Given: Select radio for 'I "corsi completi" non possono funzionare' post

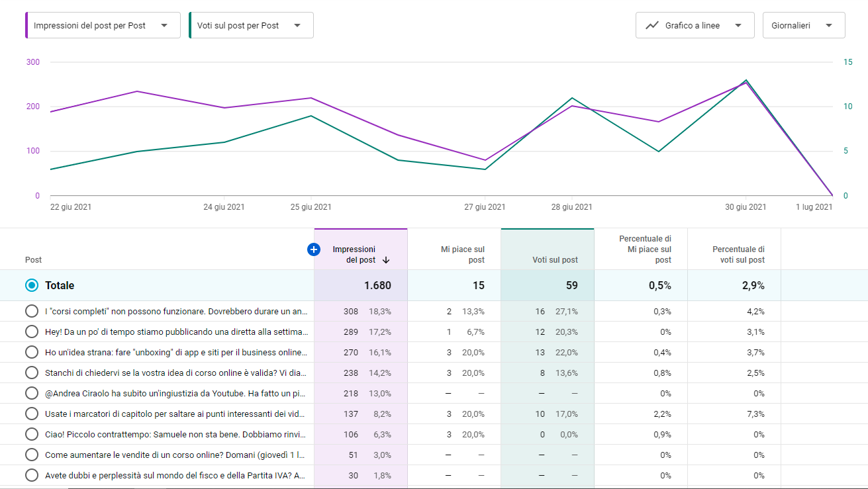Looking at the screenshot, I should [31, 311].
